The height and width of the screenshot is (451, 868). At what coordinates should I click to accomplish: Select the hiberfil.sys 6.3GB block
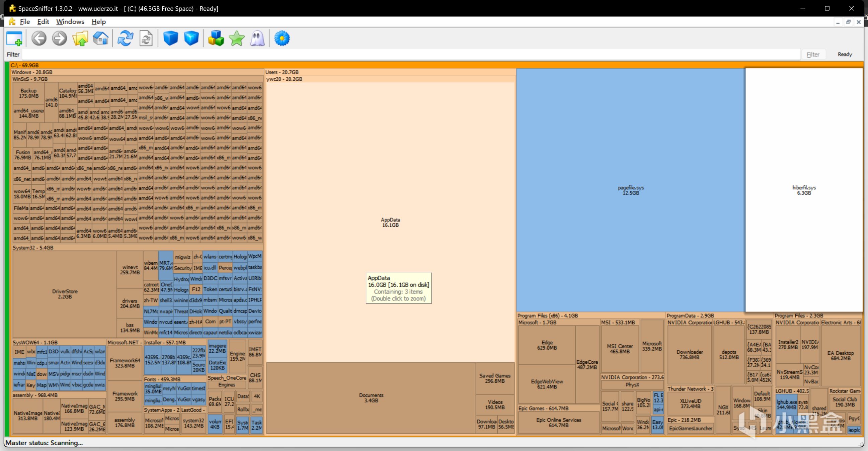804,190
